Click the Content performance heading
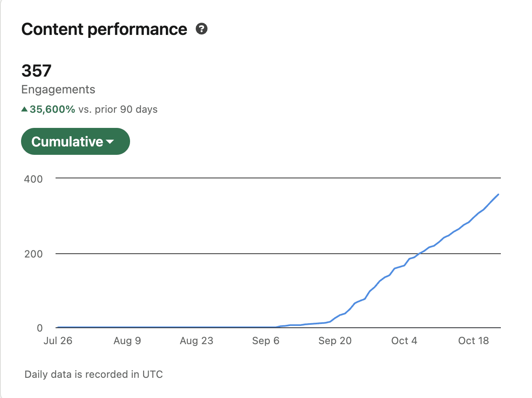The image size is (532, 398). click(104, 29)
